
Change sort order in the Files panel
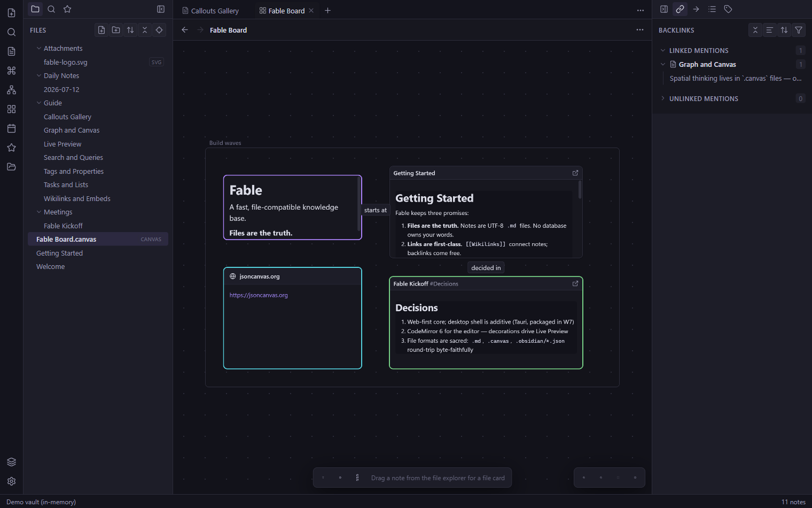130,30
